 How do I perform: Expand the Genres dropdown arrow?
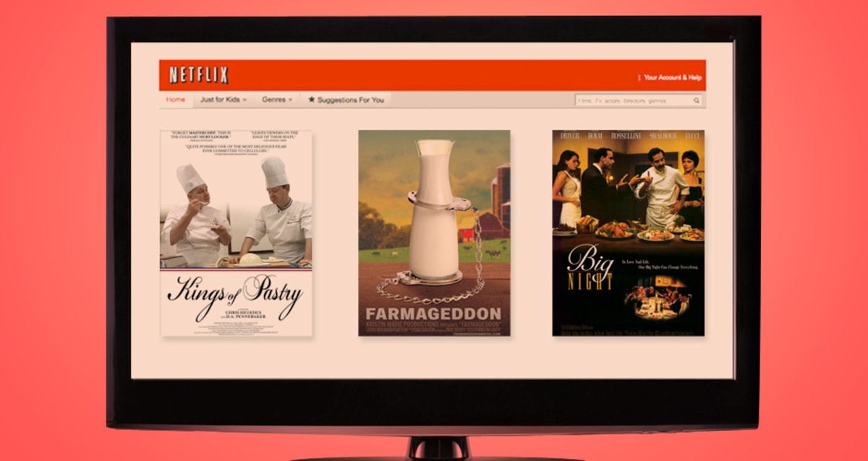click(290, 100)
